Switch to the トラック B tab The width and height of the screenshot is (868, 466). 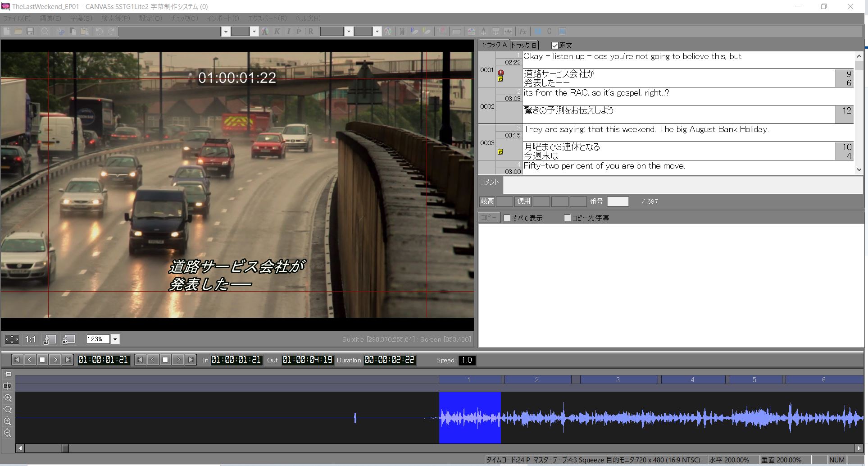coord(524,45)
